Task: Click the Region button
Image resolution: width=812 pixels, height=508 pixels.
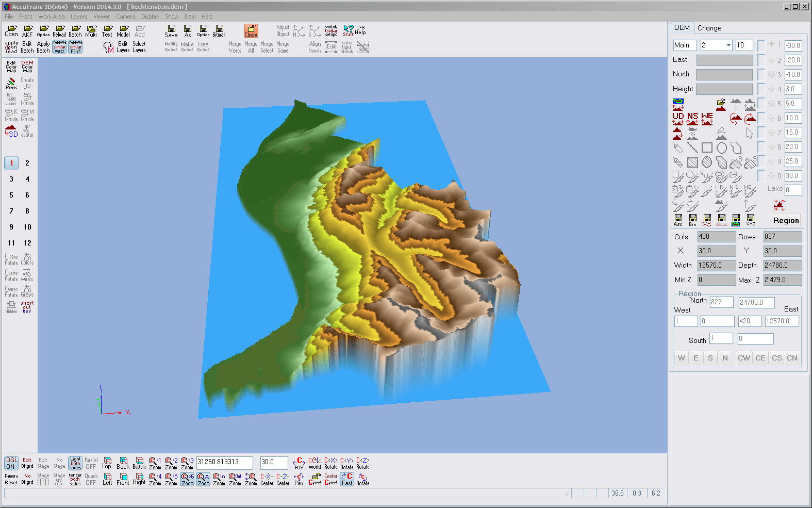Action: 786,220
